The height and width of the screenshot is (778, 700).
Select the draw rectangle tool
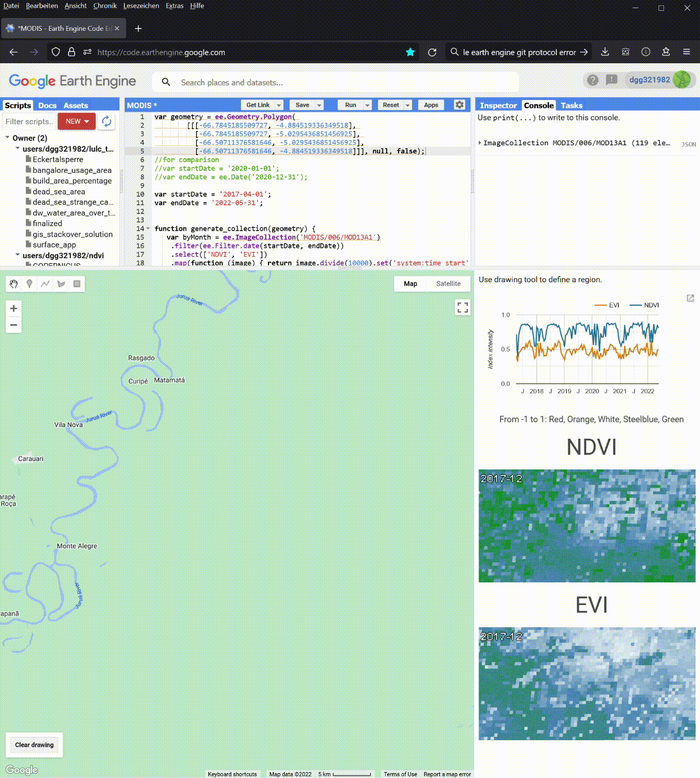click(77, 284)
